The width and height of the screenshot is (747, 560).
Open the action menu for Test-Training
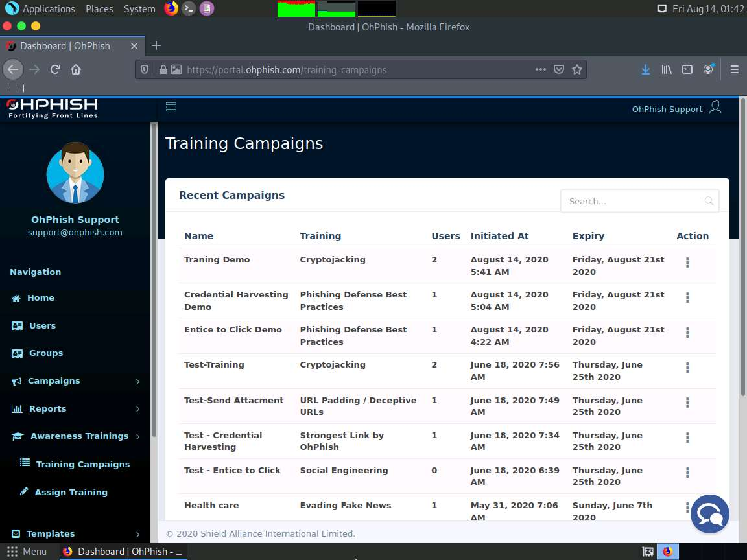click(x=687, y=367)
